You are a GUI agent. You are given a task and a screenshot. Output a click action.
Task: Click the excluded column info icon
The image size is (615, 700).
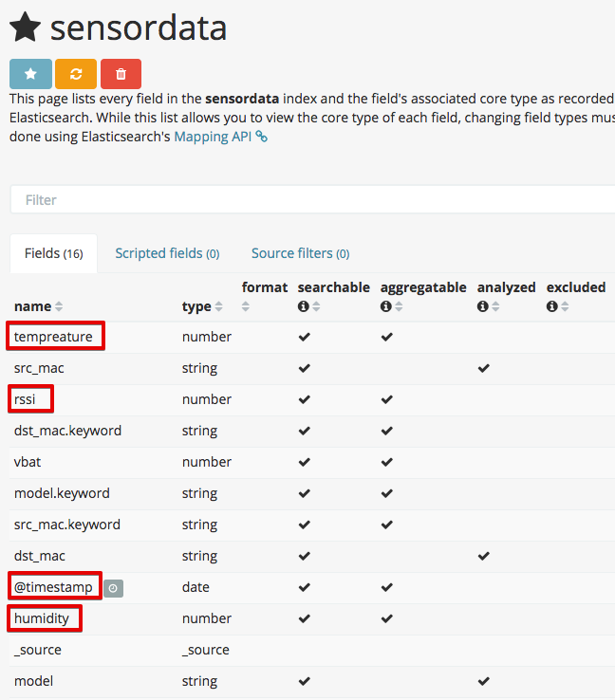[x=552, y=306]
